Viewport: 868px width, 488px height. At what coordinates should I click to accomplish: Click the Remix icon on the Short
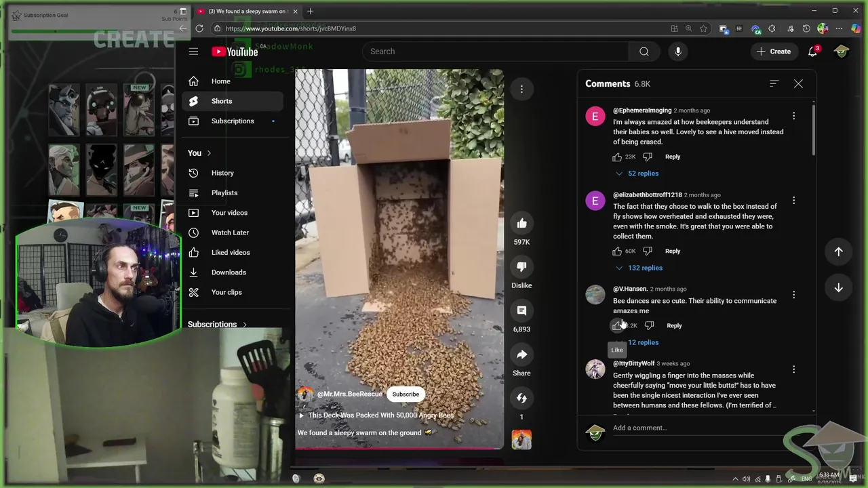pyautogui.click(x=521, y=398)
